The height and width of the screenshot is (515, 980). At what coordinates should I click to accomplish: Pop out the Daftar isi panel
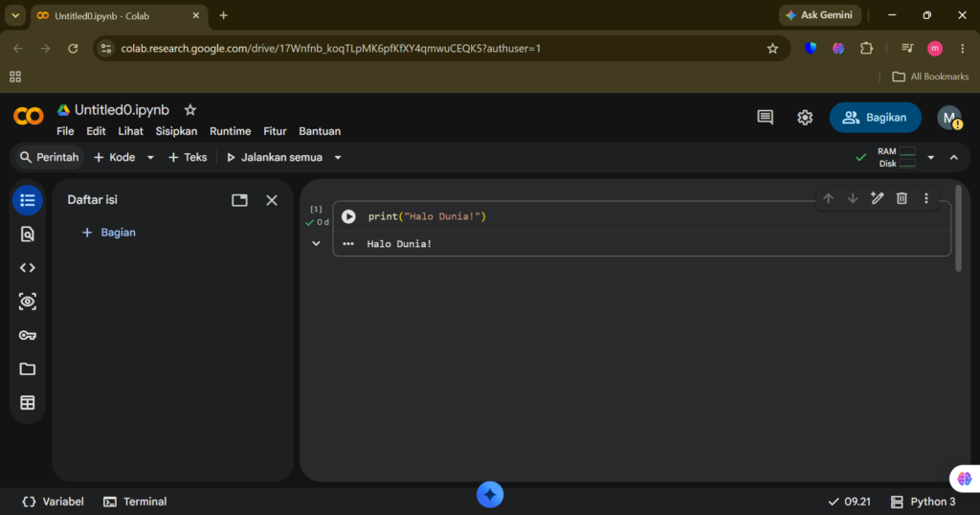239,201
